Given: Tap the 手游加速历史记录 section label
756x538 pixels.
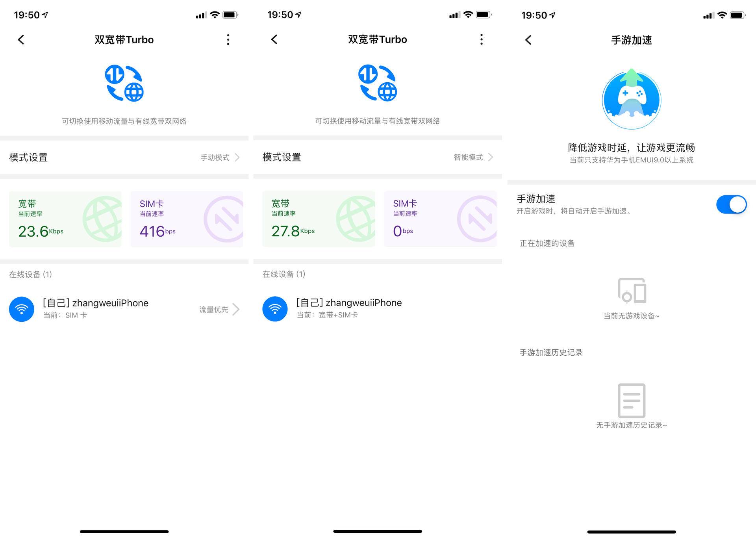Looking at the screenshot, I should point(550,352).
